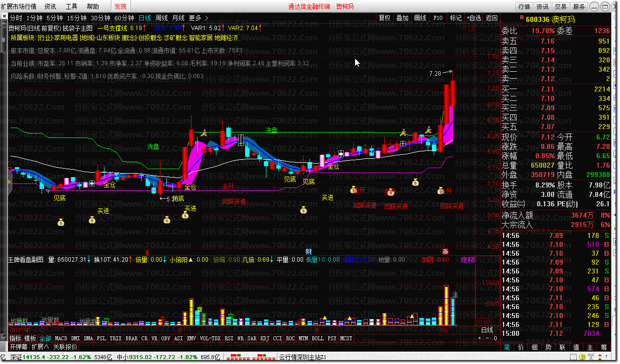Click the left-edge panel expander arrow

(10, 182)
